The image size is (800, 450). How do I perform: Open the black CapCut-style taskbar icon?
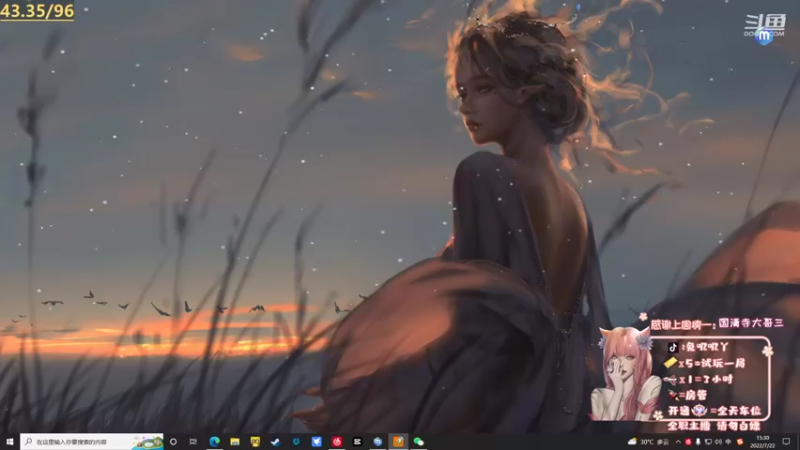357,442
